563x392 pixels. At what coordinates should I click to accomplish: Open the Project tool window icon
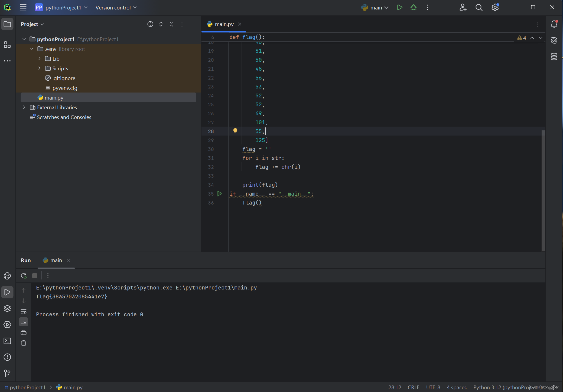click(x=7, y=24)
